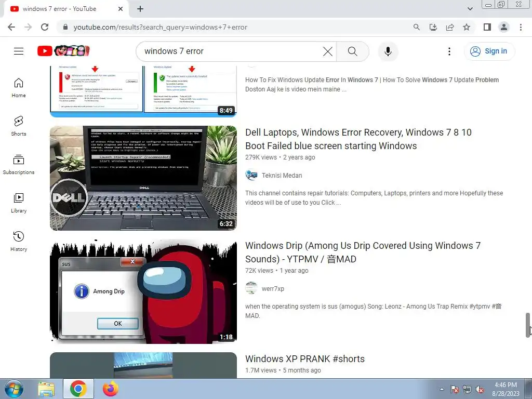Open the YouTube hamburger guide menu
This screenshot has width=532, height=399.
point(19,51)
